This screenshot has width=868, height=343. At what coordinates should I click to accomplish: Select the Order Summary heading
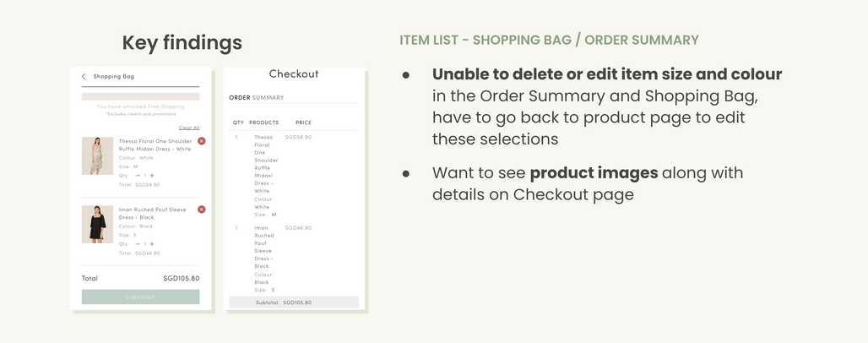[x=257, y=98]
